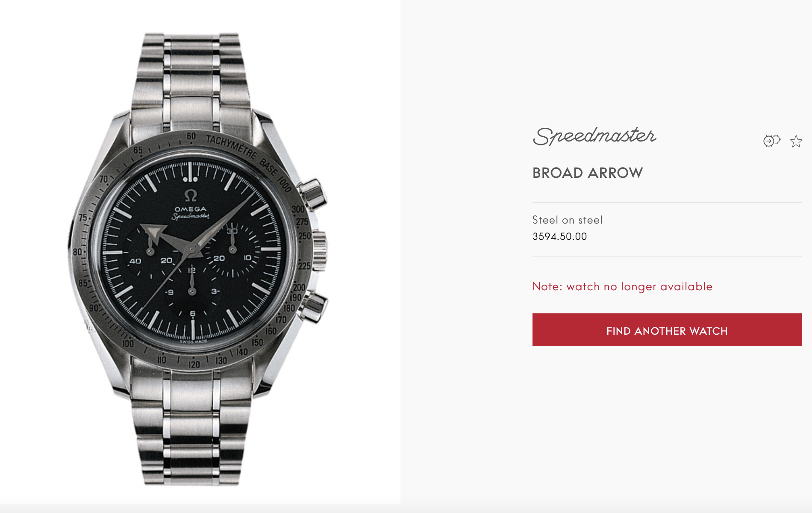Click the Steel on steel label
The image size is (812, 513).
pyautogui.click(x=567, y=220)
